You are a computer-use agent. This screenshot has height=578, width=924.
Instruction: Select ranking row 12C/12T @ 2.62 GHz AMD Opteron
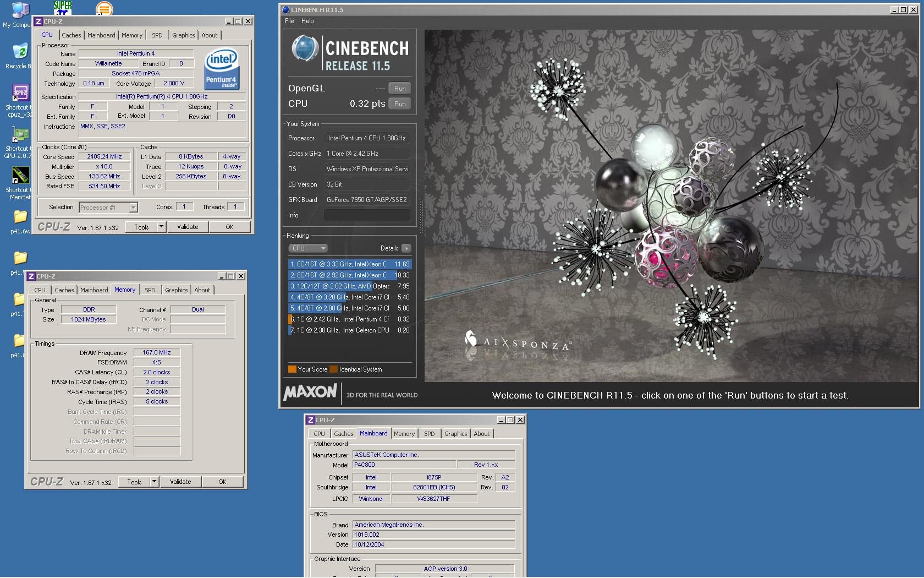pyautogui.click(x=350, y=286)
